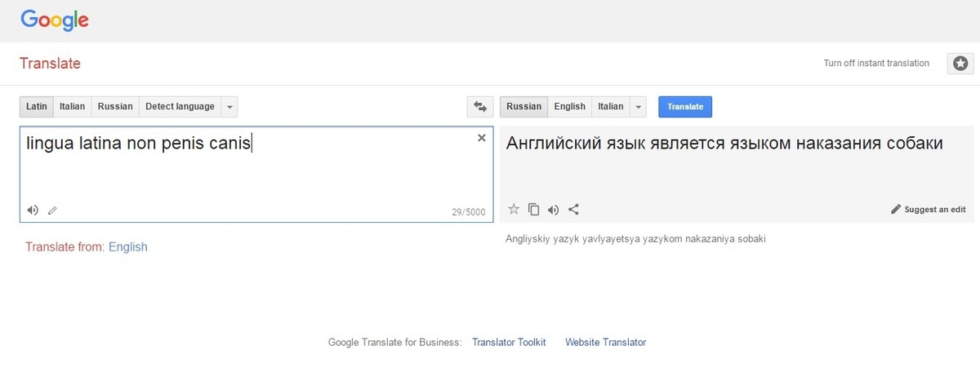Select Italian as source language

[x=72, y=107]
